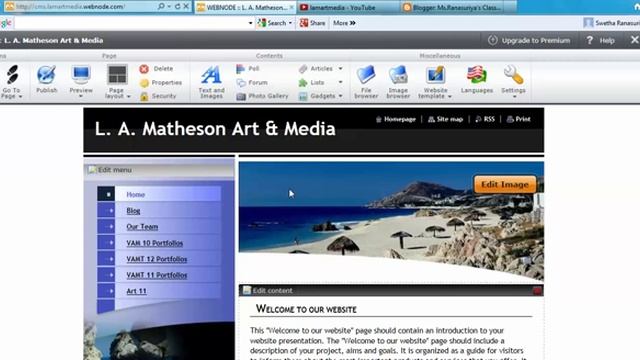Expand the Lists dropdown
This screenshot has height=360, width=640.
pyautogui.click(x=340, y=82)
